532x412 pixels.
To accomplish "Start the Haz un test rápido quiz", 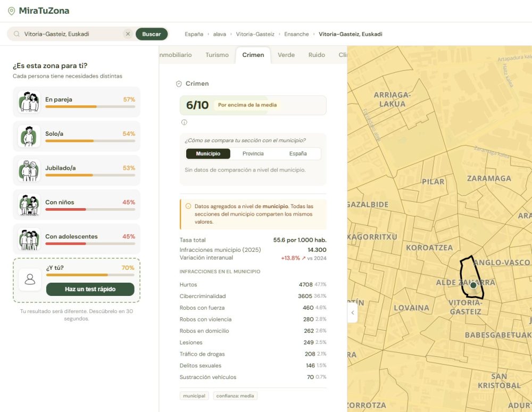I will coord(90,289).
